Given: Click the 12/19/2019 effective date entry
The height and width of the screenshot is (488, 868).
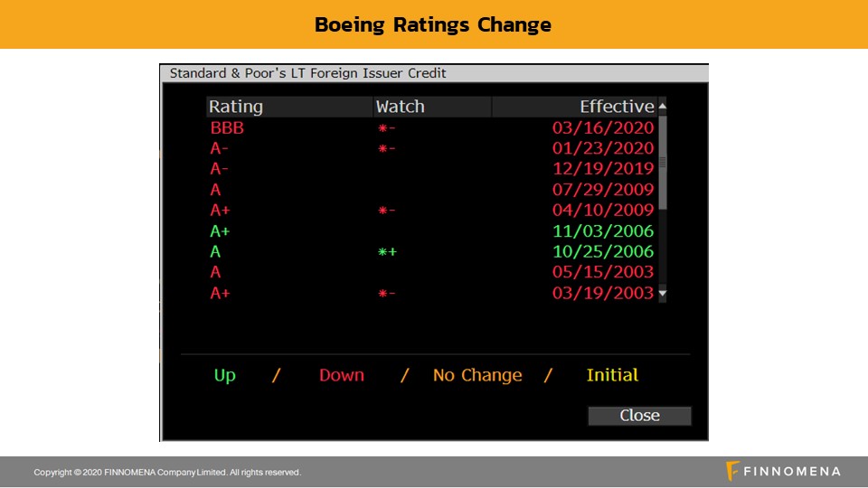Looking at the screenshot, I should (x=602, y=169).
